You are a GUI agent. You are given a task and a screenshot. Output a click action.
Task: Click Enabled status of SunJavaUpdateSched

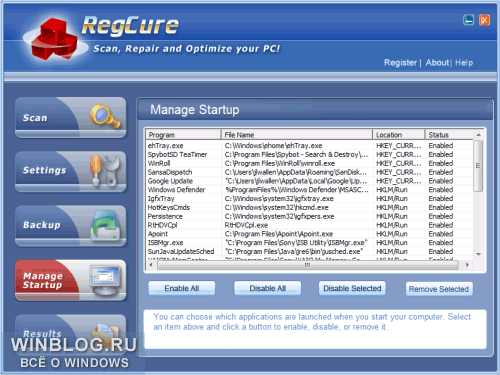coord(441,252)
